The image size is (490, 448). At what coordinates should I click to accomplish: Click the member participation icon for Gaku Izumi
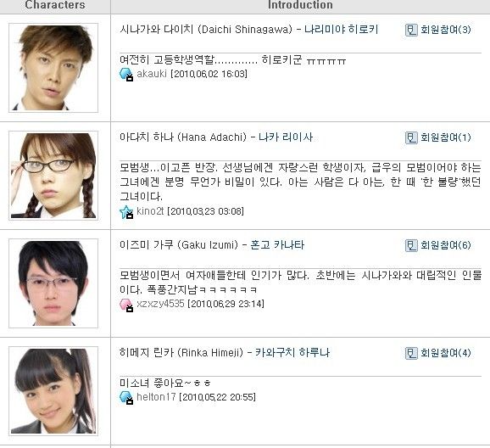click(411, 245)
